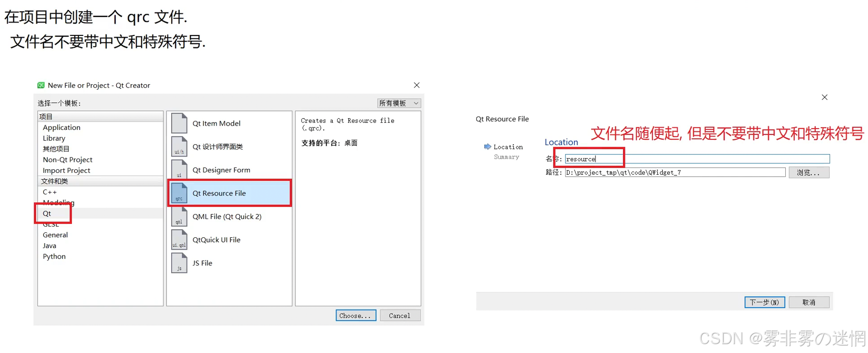Select the Java category
The image size is (868, 353).
[x=49, y=246]
